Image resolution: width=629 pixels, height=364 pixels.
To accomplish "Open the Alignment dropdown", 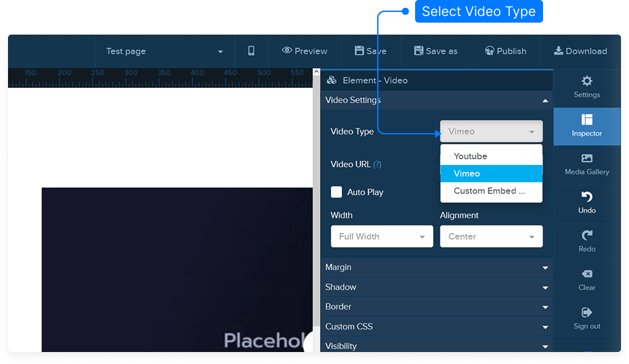I will coord(491,237).
